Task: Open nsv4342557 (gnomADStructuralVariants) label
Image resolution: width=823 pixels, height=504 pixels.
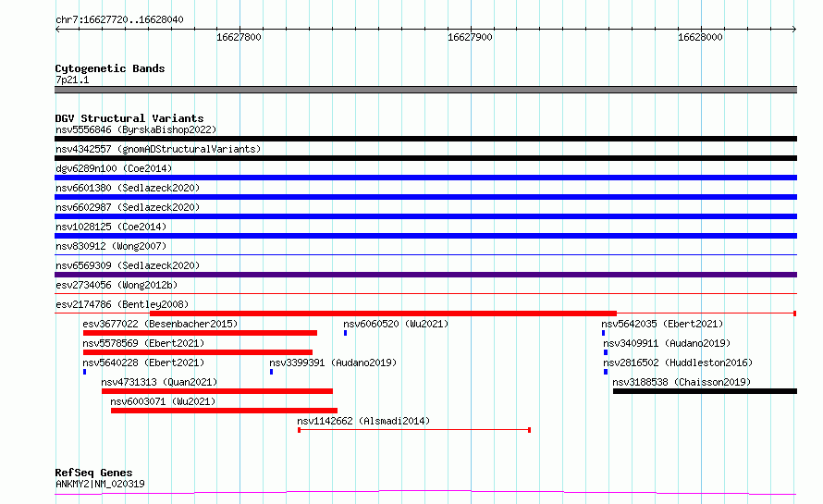Action: click(x=158, y=149)
